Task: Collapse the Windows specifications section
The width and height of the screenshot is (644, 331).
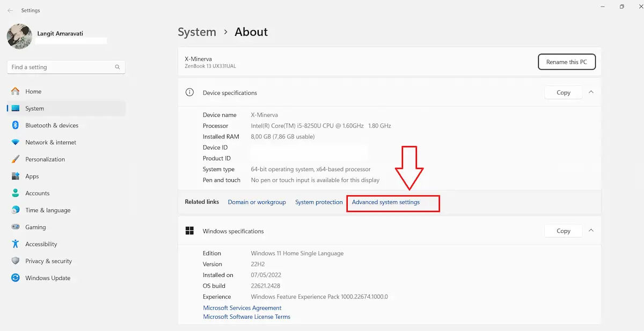Action: coord(591,231)
